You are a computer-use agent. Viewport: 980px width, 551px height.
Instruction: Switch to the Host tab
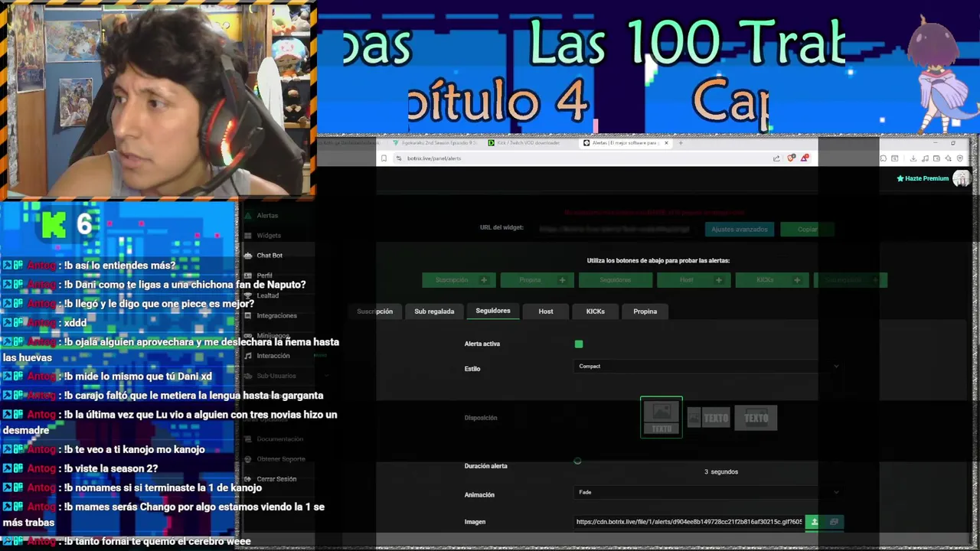pos(546,311)
